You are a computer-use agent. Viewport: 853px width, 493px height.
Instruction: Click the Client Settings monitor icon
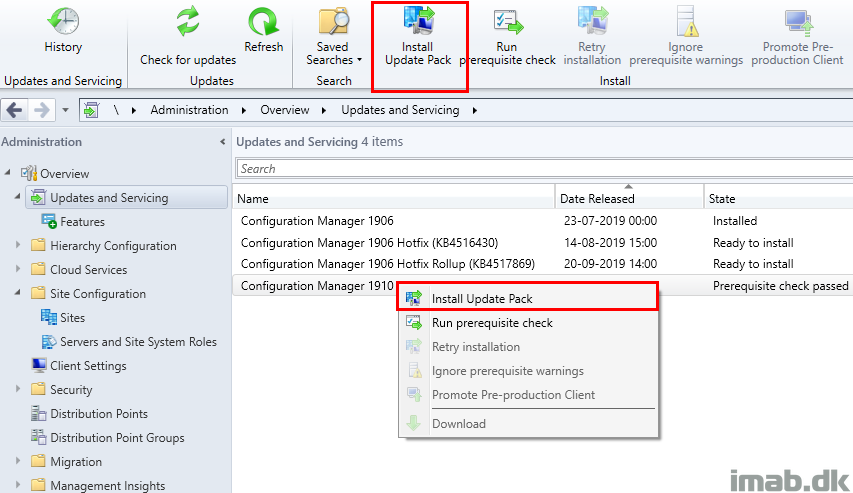(39, 365)
